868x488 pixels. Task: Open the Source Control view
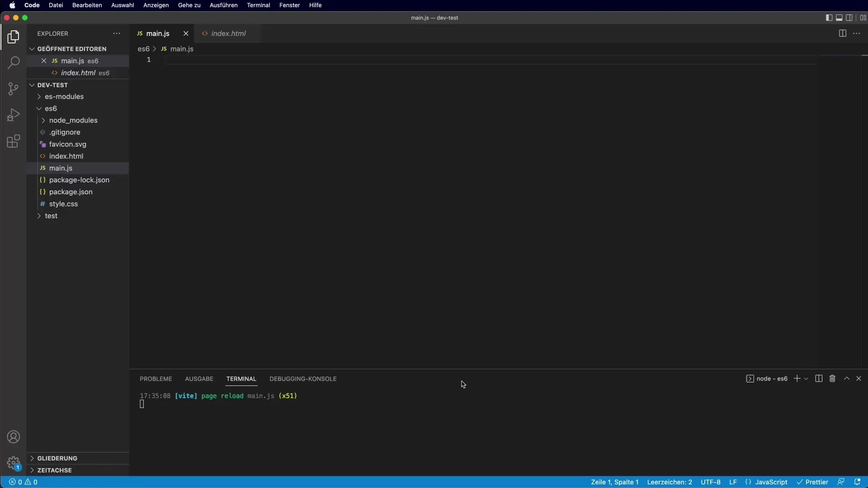[14, 89]
